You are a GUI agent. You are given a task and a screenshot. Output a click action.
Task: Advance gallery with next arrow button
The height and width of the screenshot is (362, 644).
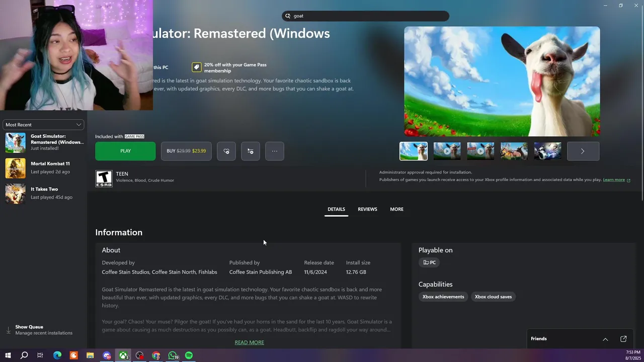(x=583, y=151)
